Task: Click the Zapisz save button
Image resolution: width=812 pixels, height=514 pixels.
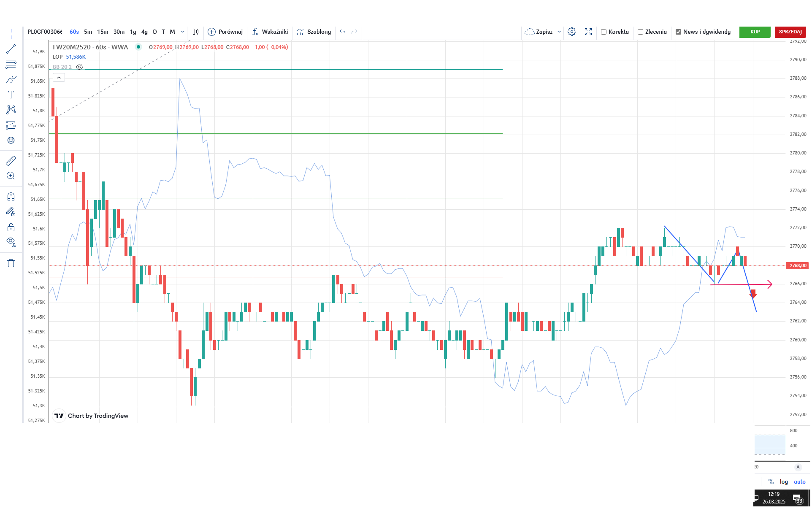Action: [x=539, y=32]
